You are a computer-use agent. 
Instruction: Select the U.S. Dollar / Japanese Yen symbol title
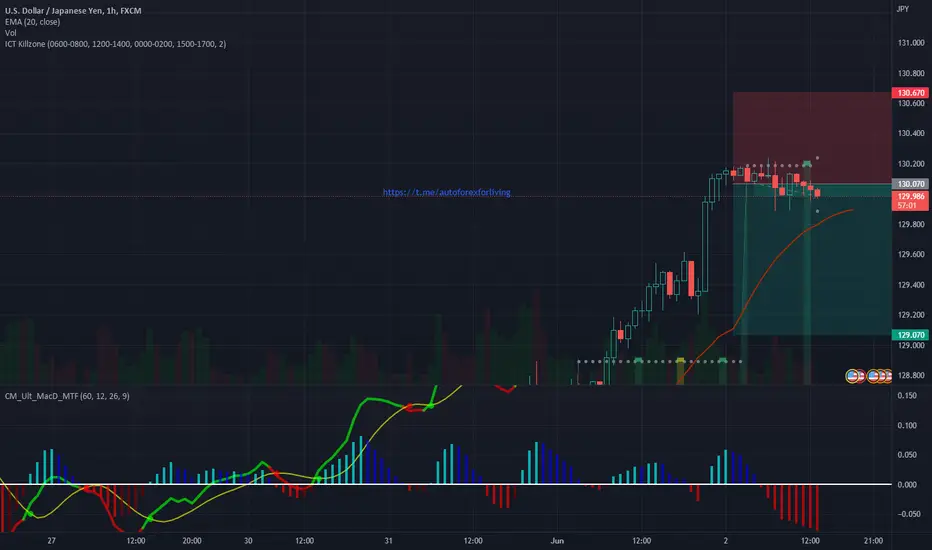(x=73, y=11)
